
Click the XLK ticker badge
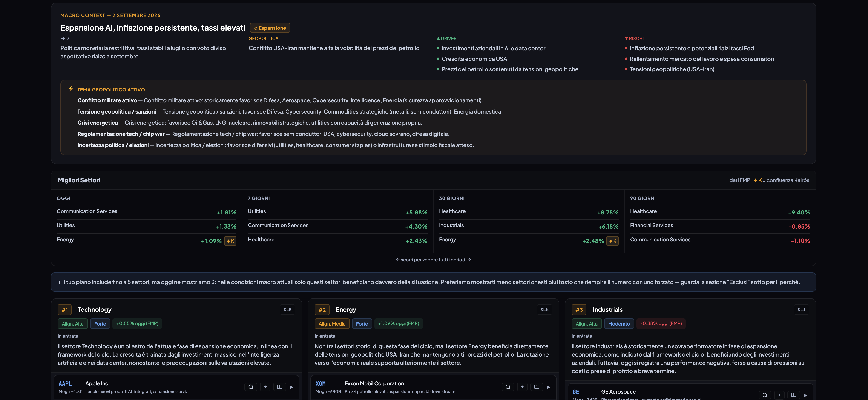point(287,309)
